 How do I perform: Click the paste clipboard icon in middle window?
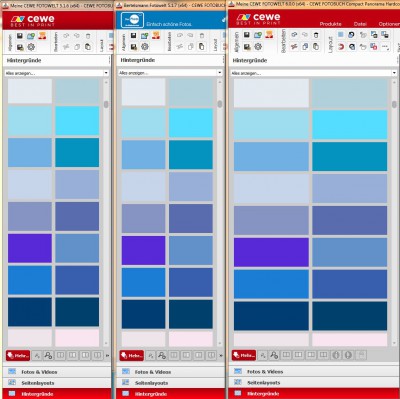202,46
